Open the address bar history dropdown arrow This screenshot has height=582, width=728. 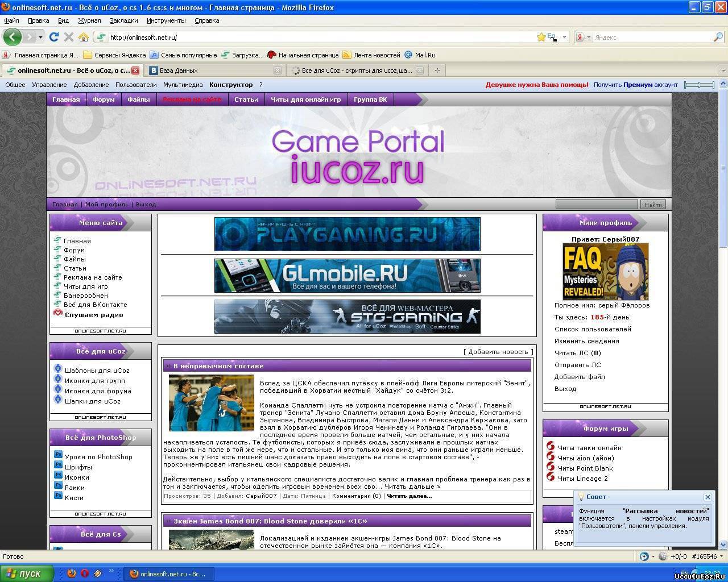[564, 37]
